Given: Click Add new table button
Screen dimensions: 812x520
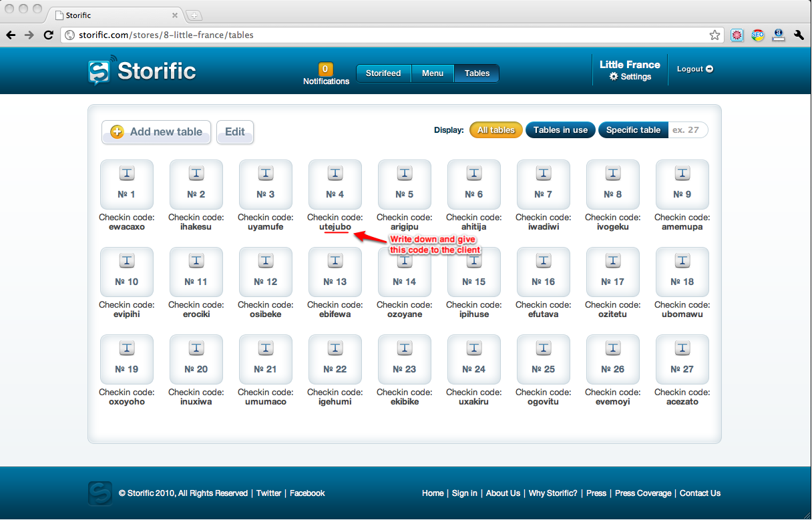Looking at the screenshot, I should [x=156, y=132].
